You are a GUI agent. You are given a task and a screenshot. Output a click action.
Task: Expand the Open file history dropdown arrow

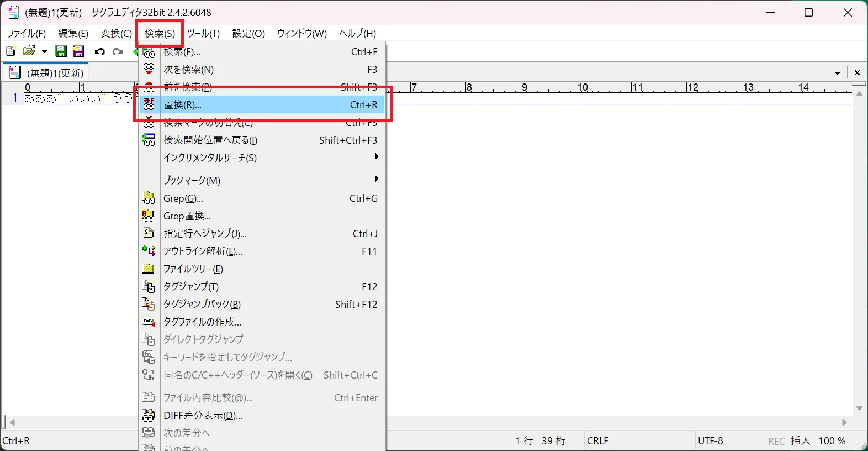click(x=44, y=51)
